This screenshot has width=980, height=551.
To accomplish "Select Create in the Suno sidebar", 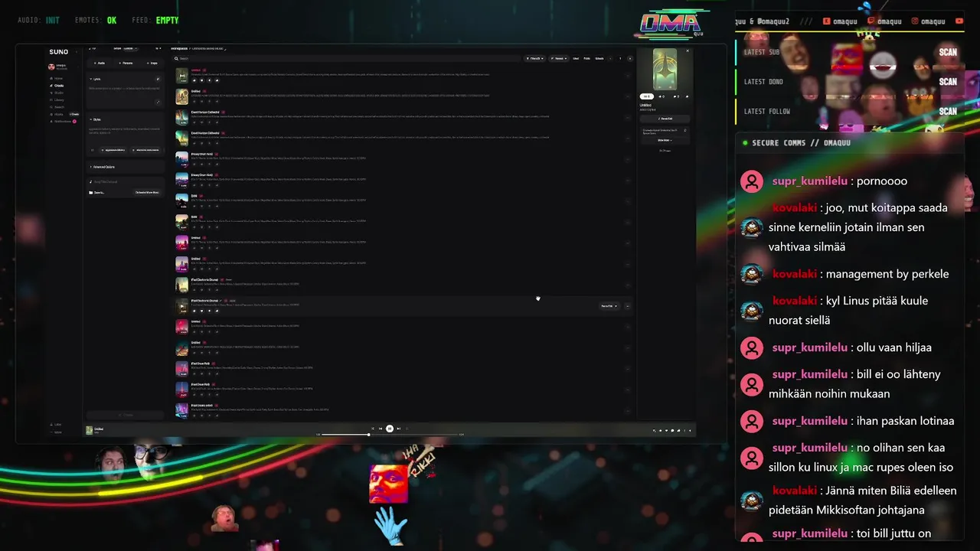I will point(58,86).
